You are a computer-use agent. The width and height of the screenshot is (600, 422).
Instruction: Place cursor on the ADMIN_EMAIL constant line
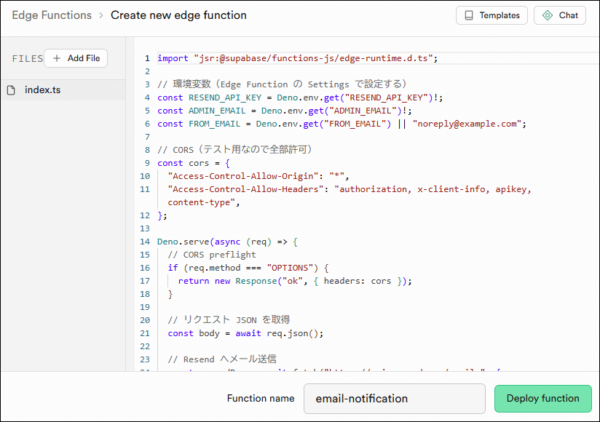pos(290,111)
